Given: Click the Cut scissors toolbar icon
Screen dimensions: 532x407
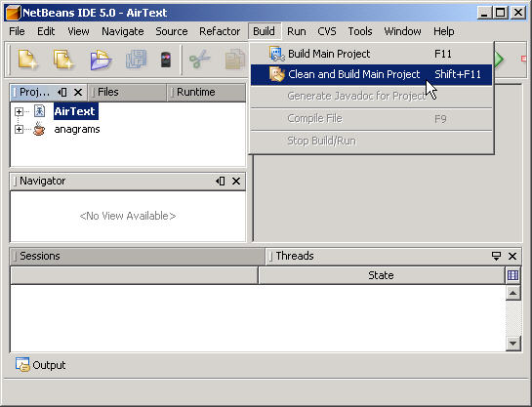Looking at the screenshot, I should (x=200, y=60).
